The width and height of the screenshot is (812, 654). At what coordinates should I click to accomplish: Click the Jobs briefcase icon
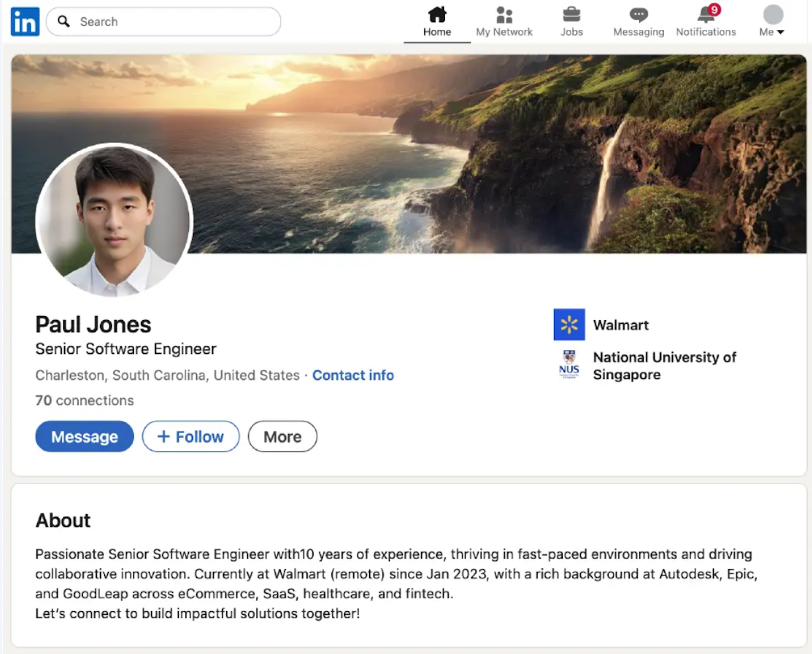click(x=571, y=15)
